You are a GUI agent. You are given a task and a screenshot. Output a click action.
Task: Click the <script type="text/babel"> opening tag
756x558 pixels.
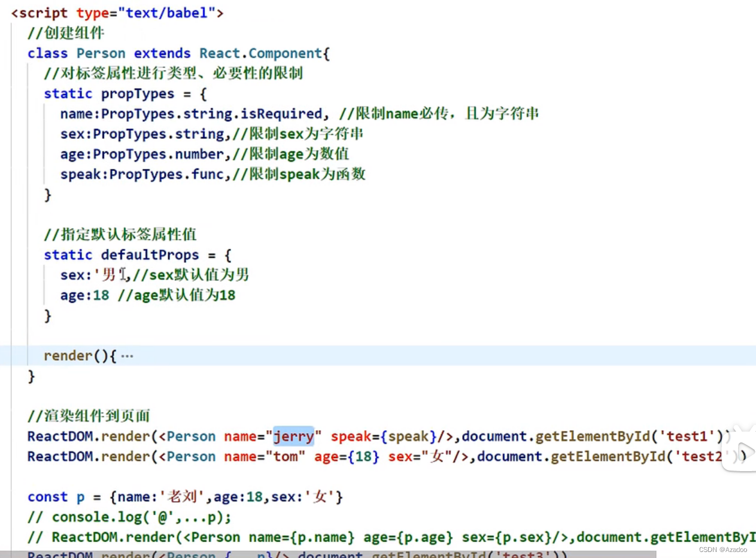coord(117,13)
